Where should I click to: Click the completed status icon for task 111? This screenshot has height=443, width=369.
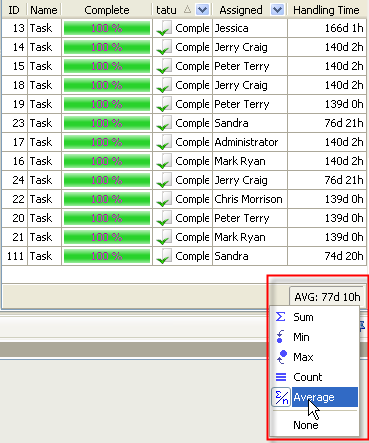pos(164,256)
